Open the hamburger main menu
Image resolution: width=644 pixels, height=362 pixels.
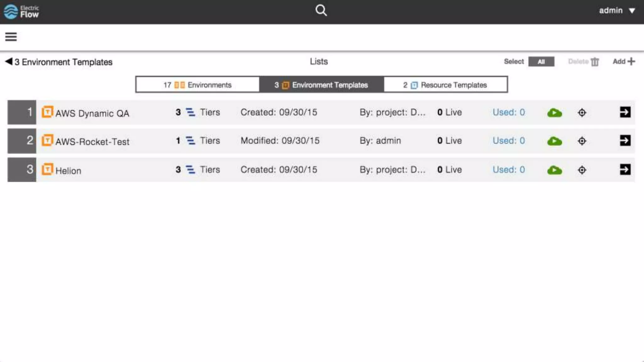[x=11, y=37]
